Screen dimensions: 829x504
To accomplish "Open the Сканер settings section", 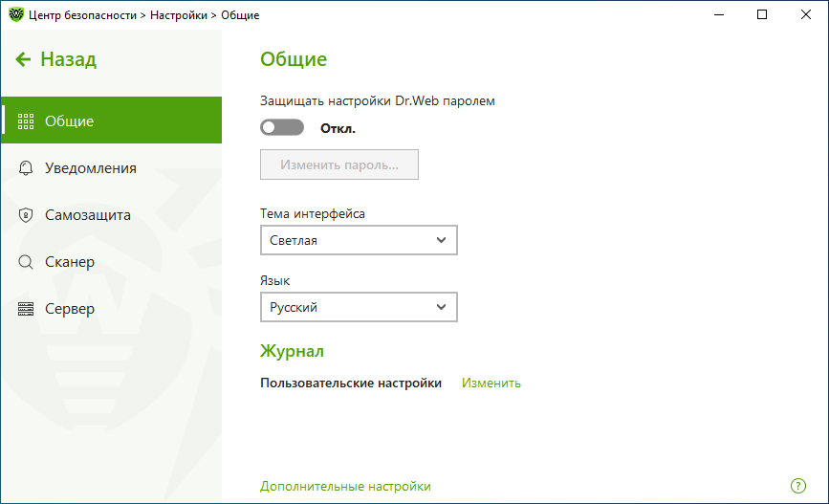I will coord(112,262).
